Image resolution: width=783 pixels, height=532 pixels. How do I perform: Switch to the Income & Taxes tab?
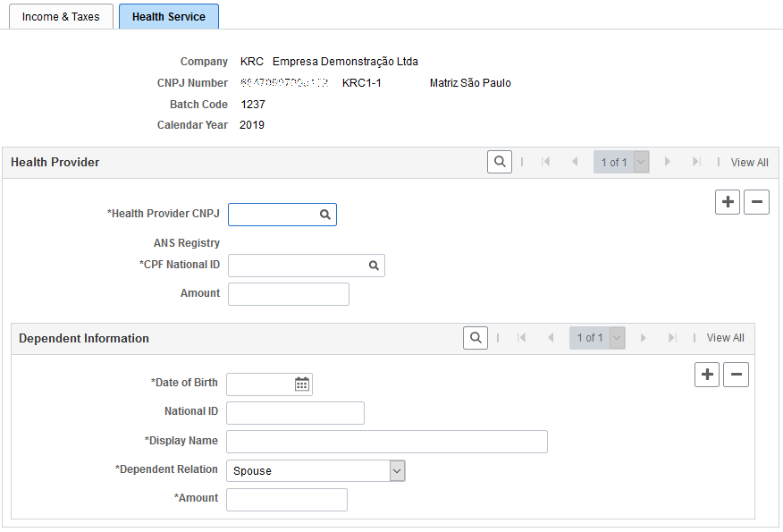tap(61, 16)
